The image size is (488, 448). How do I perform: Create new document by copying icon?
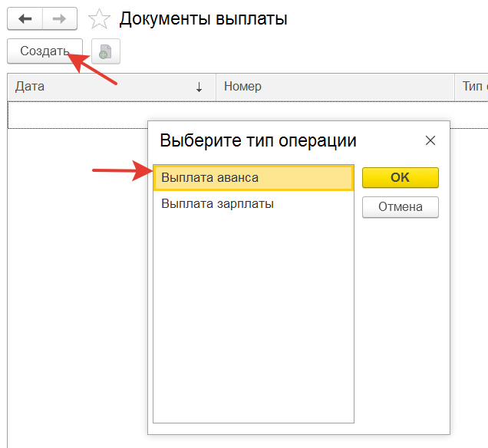pos(106,51)
